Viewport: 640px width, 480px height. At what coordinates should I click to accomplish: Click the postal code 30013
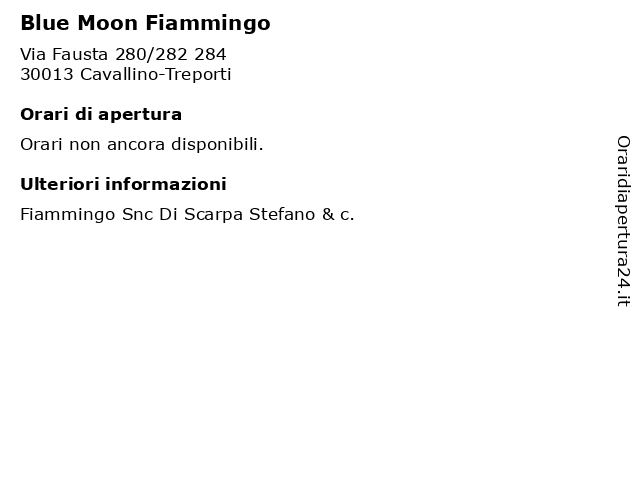tap(47, 74)
